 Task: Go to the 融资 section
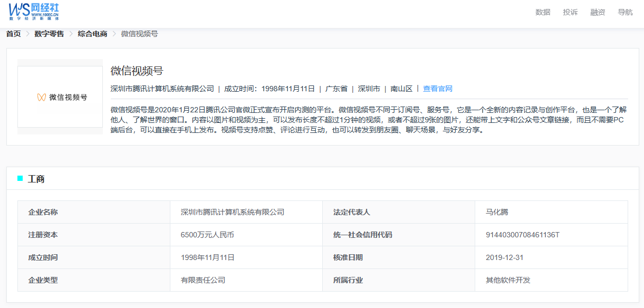pyautogui.click(x=598, y=12)
